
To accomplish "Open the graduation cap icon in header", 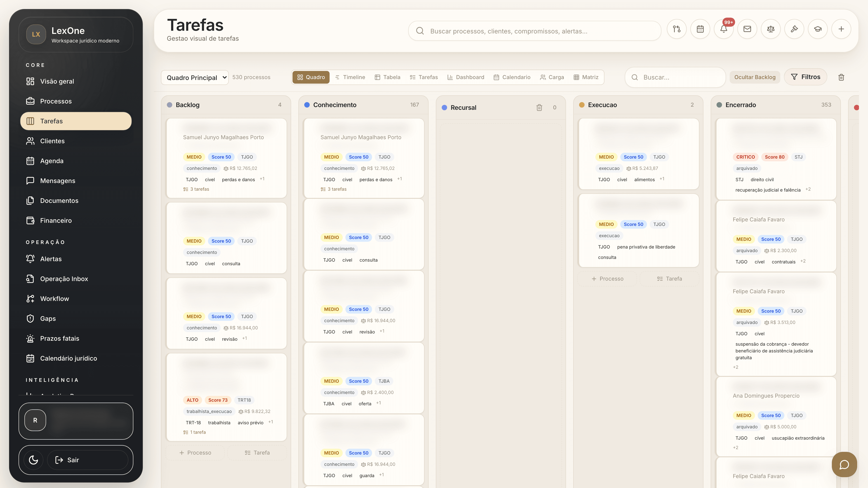I will (x=818, y=29).
